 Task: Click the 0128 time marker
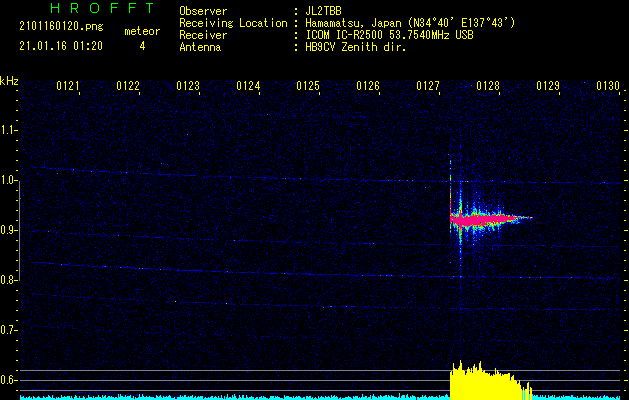pos(488,86)
